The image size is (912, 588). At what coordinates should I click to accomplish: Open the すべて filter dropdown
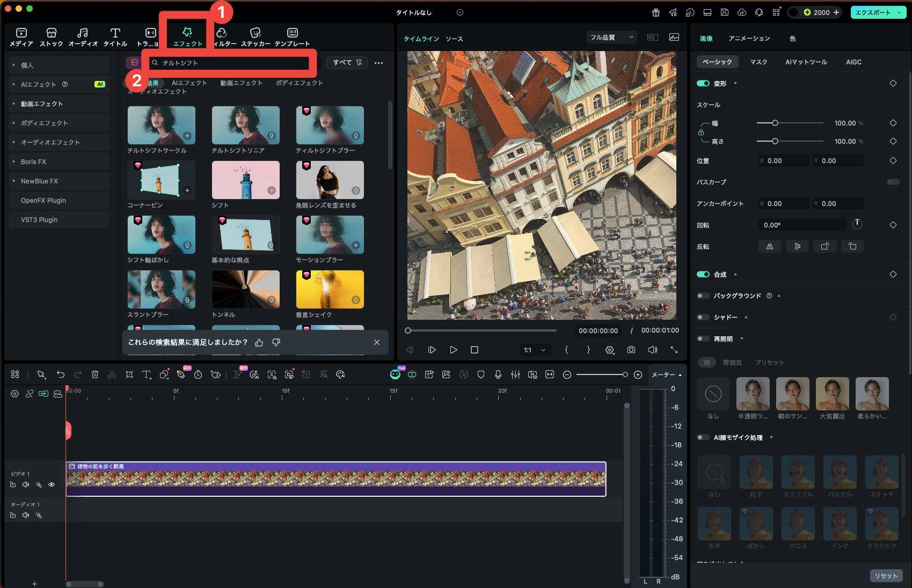click(x=347, y=63)
